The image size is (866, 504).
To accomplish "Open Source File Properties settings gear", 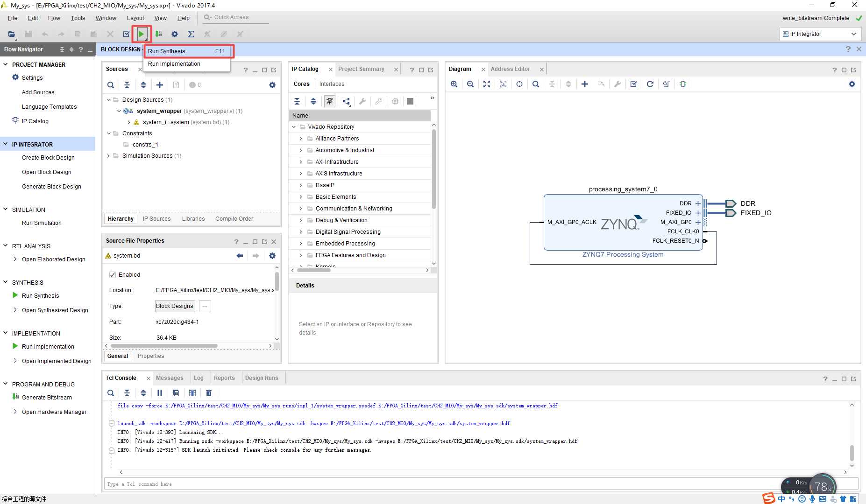I will pyautogui.click(x=272, y=256).
